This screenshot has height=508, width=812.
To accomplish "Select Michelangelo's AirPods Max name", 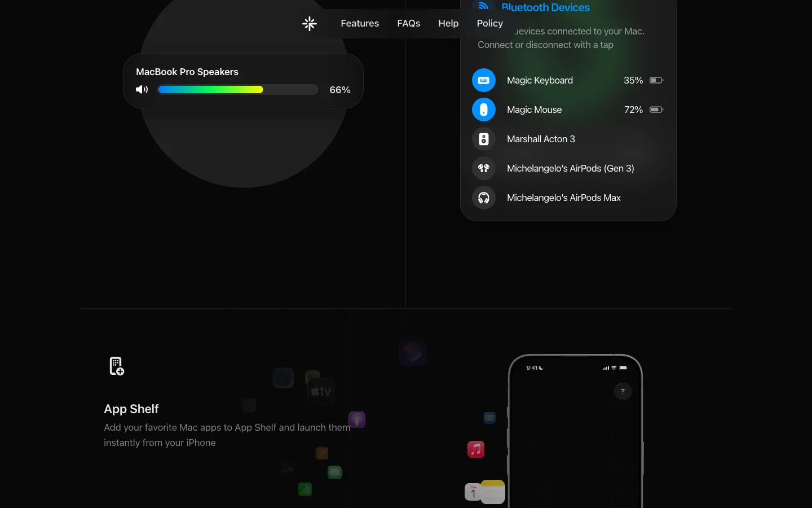I will pyautogui.click(x=564, y=198).
